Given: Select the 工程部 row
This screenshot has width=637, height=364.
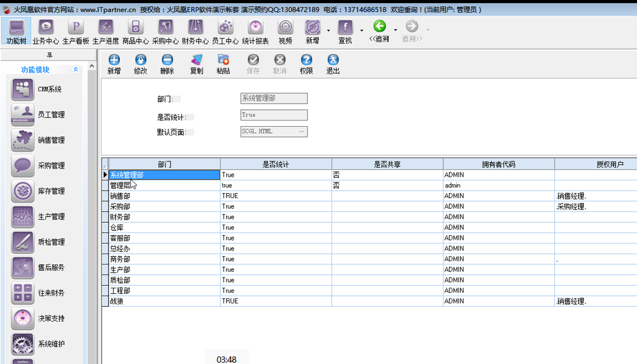Looking at the screenshot, I should [370, 291].
